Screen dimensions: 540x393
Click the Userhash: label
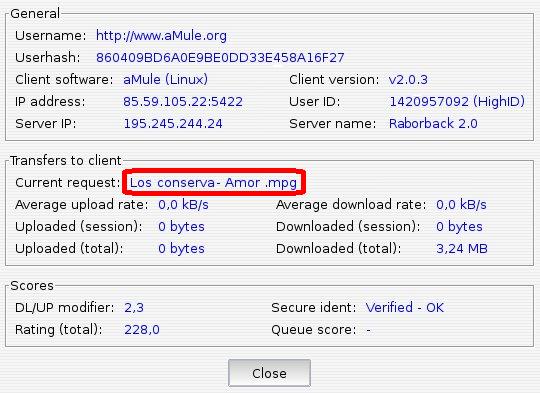tap(48, 58)
